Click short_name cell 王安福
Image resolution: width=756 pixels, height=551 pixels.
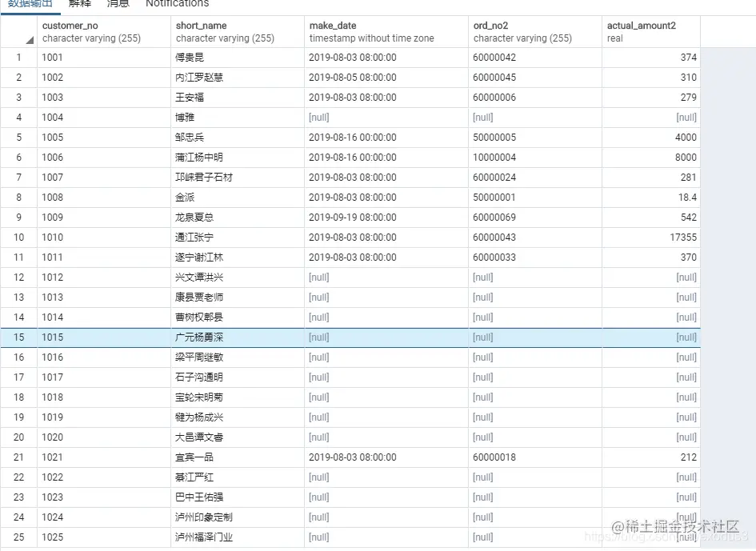238,98
